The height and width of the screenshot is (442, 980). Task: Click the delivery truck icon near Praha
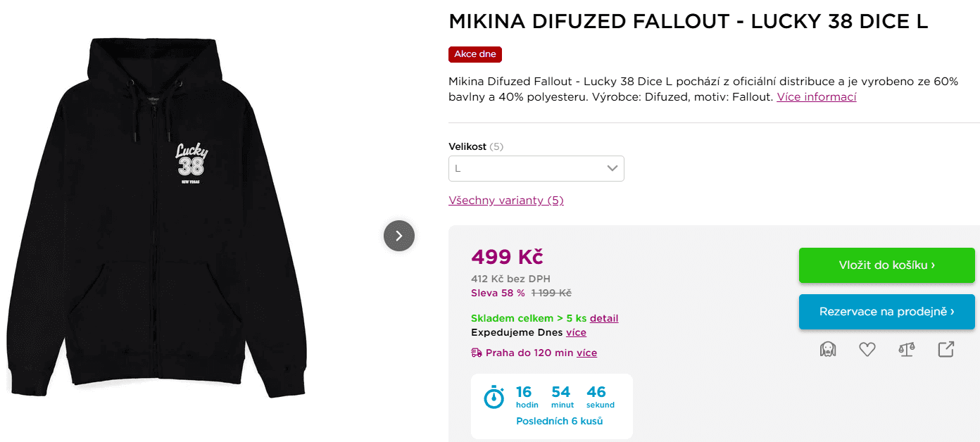point(476,353)
